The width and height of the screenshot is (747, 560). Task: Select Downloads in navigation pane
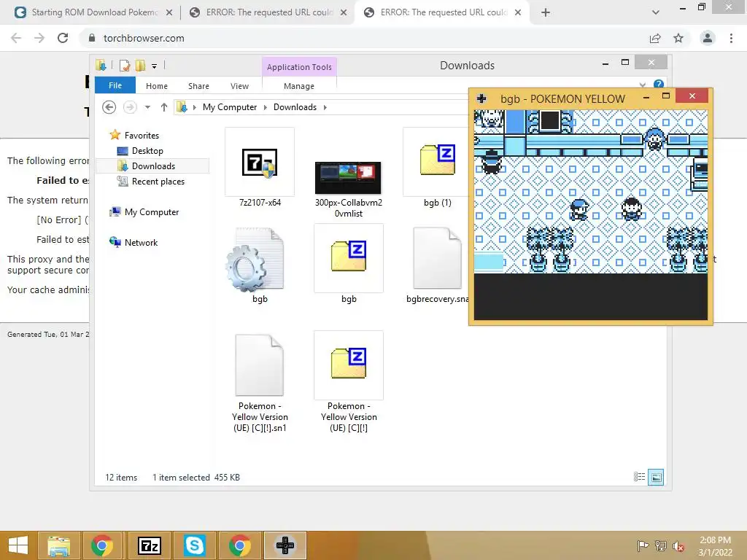coord(153,166)
